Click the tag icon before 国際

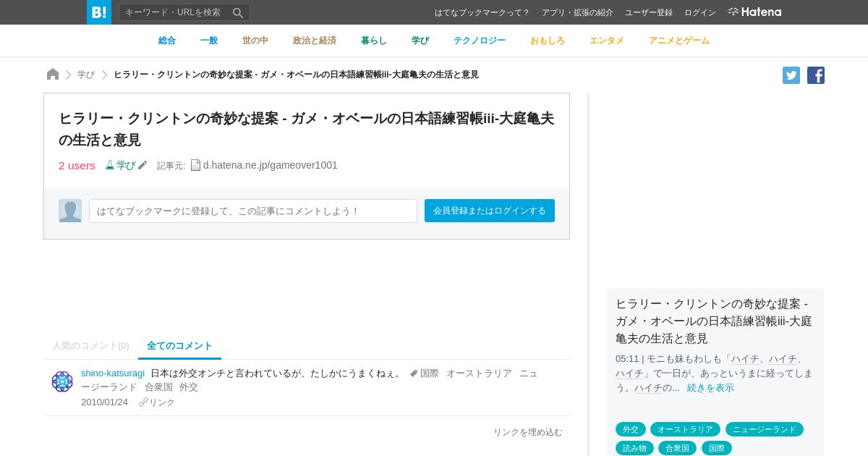coord(414,373)
